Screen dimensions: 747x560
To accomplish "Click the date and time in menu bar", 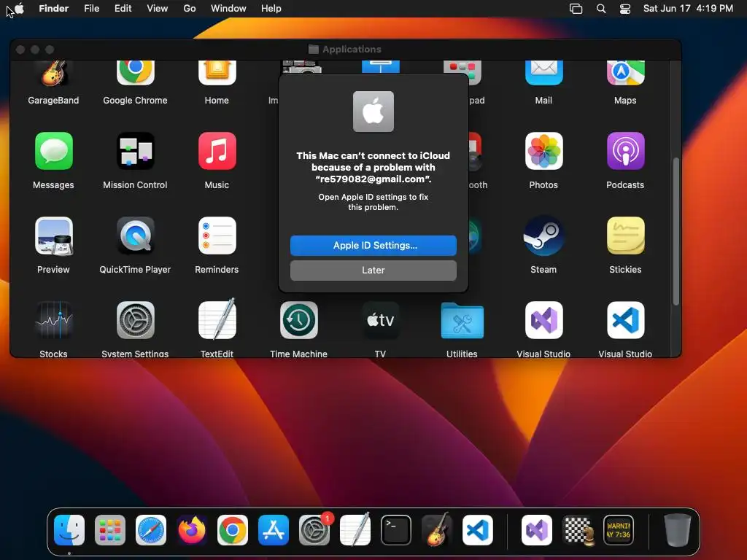I will coord(688,9).
